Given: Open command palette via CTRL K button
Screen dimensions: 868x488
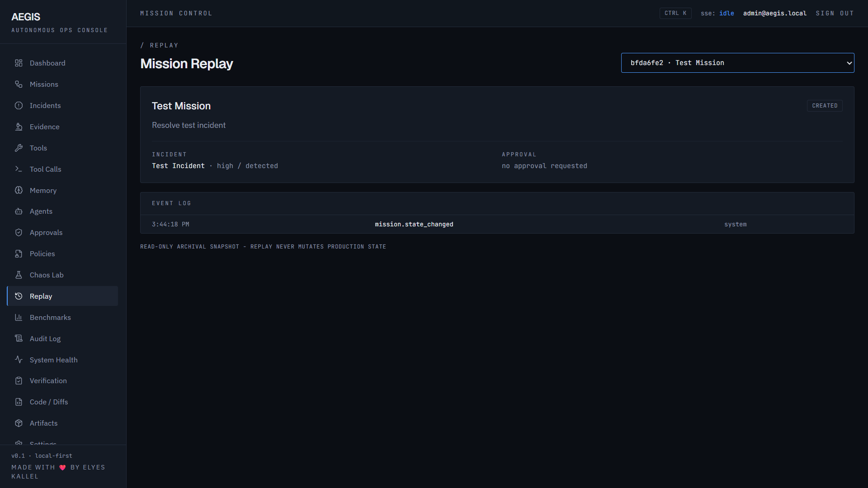Looking at the screenshot, I should click(675, 13).
